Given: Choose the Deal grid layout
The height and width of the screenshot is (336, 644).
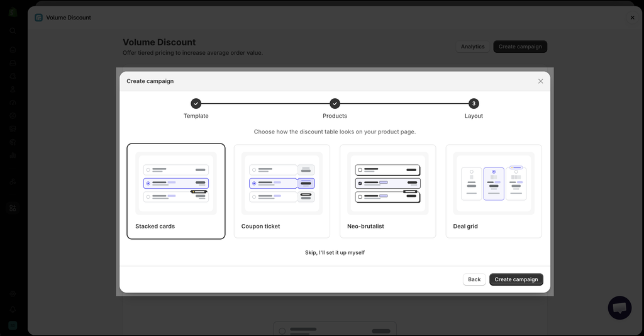Looking at the screenshot, I should (494, 191).
